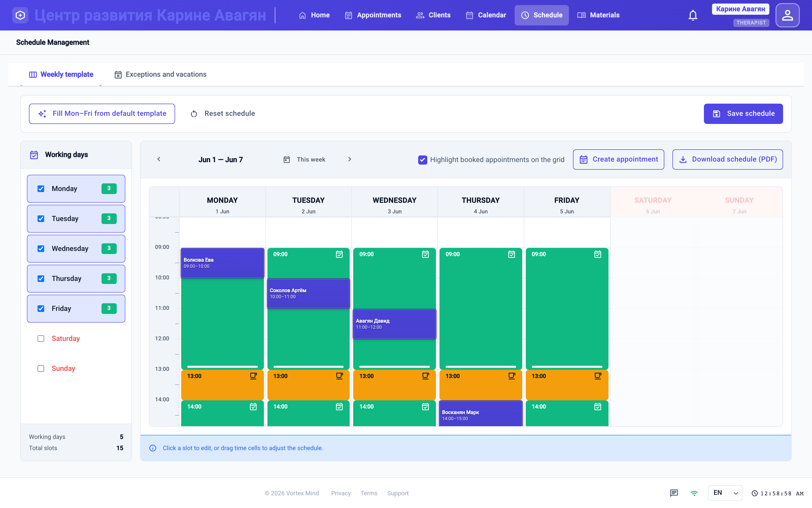
Task: Click the calendar icon on Monday 14:00 slot
Action: coord(253,407)
